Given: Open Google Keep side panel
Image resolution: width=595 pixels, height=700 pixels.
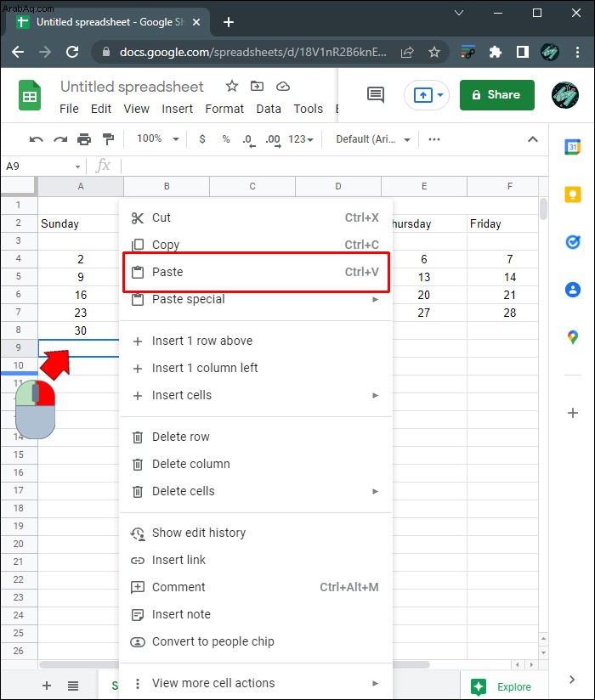Looking at the screenshot, I should click(573, 195).
